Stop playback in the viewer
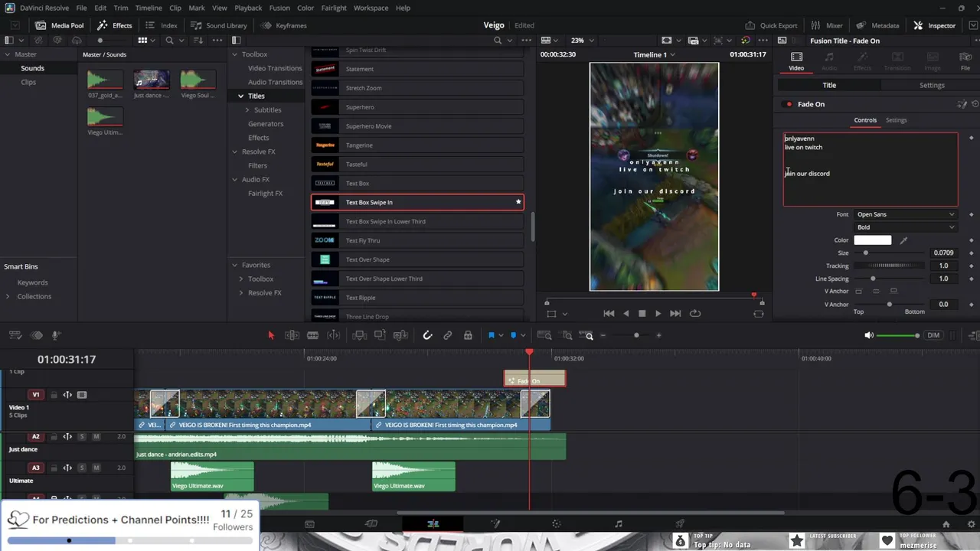 pyautogui.click(x=642, y=313)
